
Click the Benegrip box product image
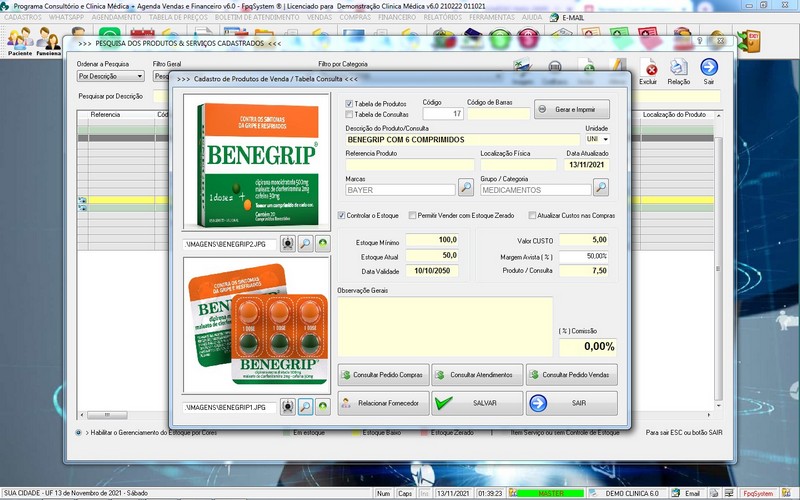click(x=257, y=163)
